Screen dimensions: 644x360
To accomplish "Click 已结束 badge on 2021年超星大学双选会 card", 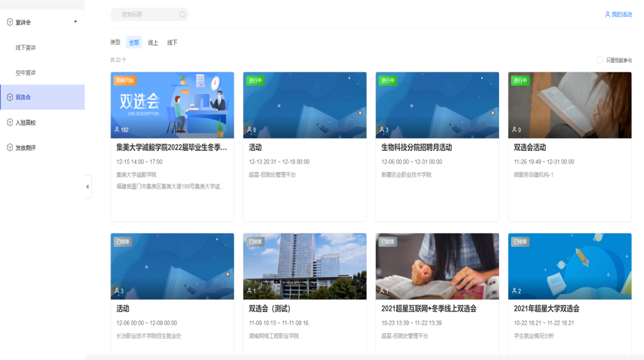I will tap(520, 242).
